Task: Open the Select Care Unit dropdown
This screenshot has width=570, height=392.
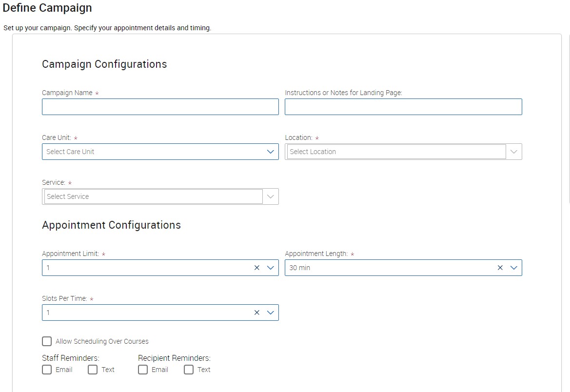Action: [x=151, y=152]
